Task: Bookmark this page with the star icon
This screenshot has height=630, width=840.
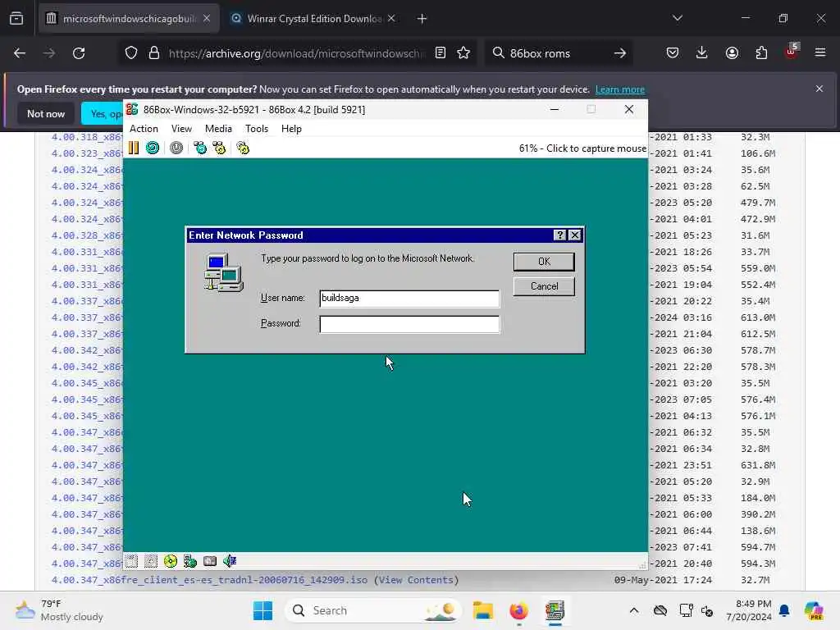Action: pos(464,52)
